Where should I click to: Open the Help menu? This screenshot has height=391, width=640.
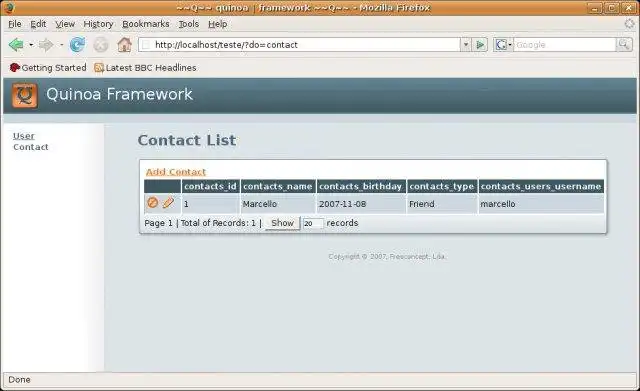pos(218,24)
